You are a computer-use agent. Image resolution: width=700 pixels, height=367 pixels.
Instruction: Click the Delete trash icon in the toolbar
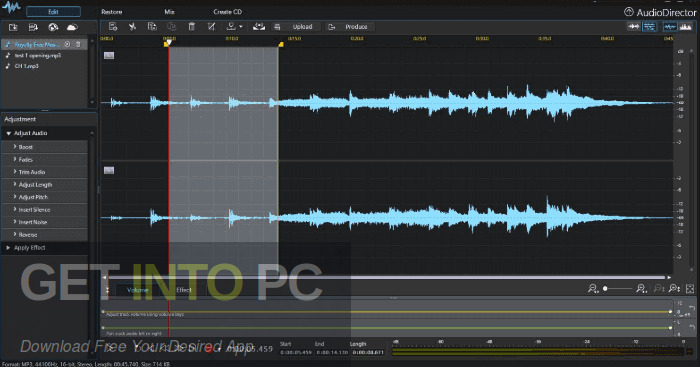[x=192, y=27]
